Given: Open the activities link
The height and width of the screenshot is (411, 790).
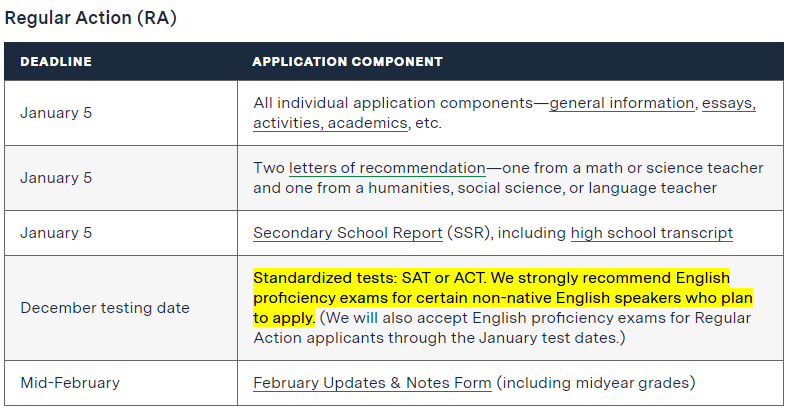Looking at the screenshot, I should tap(288, 123).
